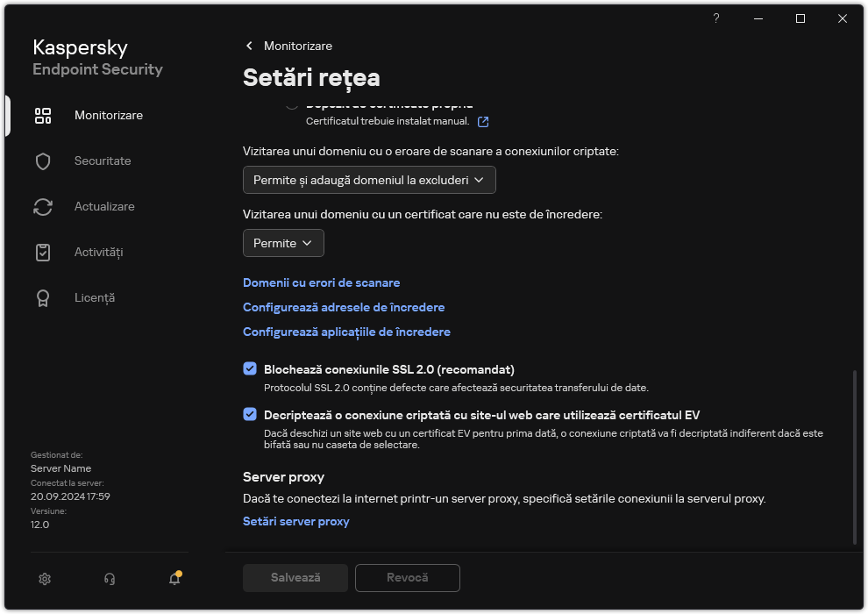Select the Activități clipboard icon

43,252
